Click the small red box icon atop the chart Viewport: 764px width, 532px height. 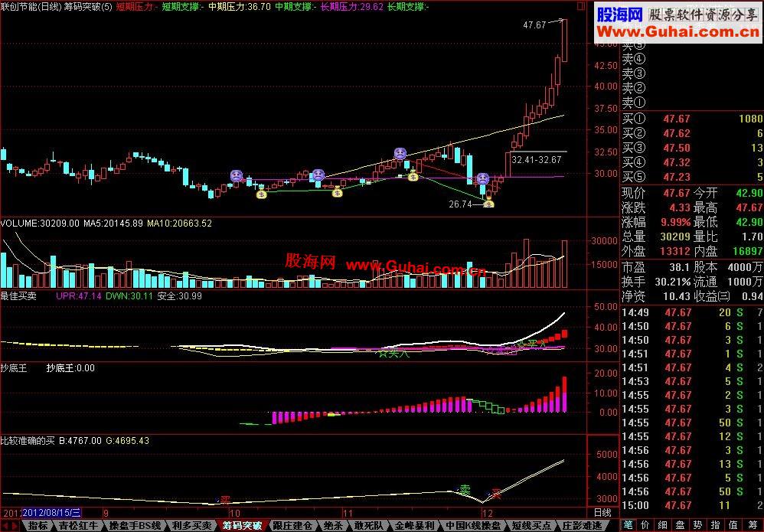(581, 6)
